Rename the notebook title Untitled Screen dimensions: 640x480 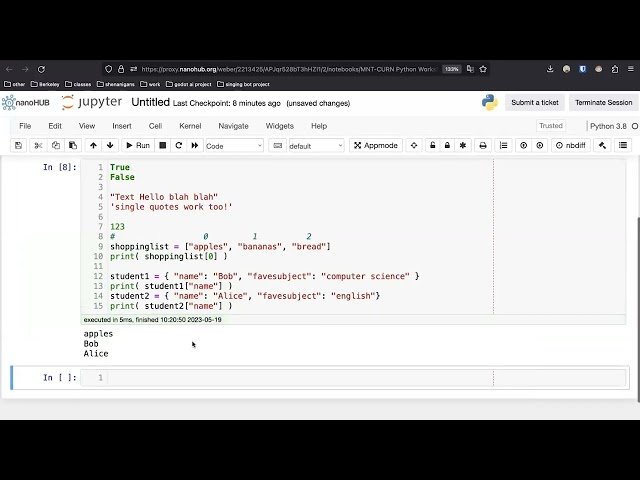point(150,102)
